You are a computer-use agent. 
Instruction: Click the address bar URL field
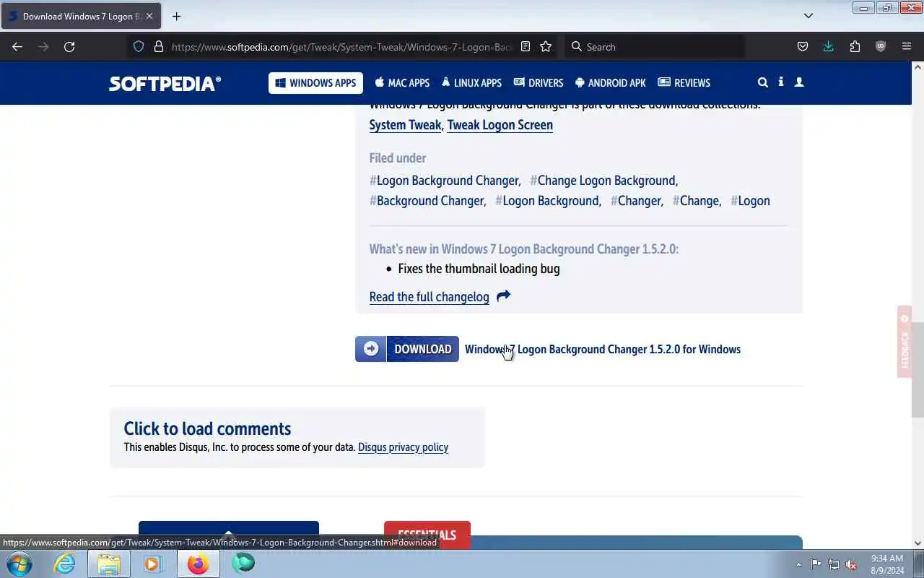342,47
